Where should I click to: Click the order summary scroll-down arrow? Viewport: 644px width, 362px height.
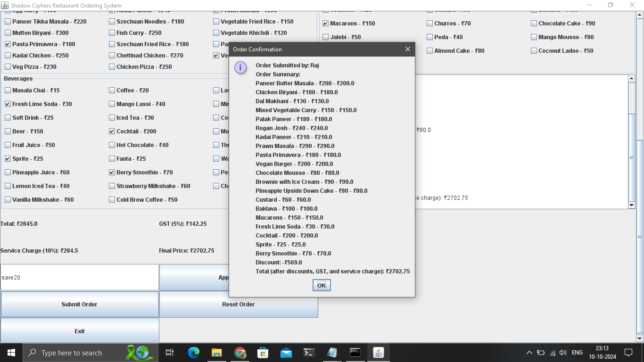[632, 205]
